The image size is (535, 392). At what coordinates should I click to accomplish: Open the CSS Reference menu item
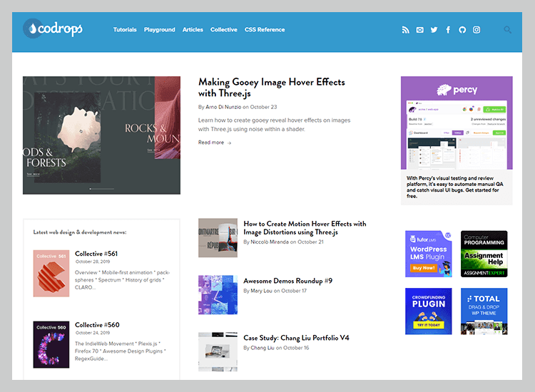[265, 30]
